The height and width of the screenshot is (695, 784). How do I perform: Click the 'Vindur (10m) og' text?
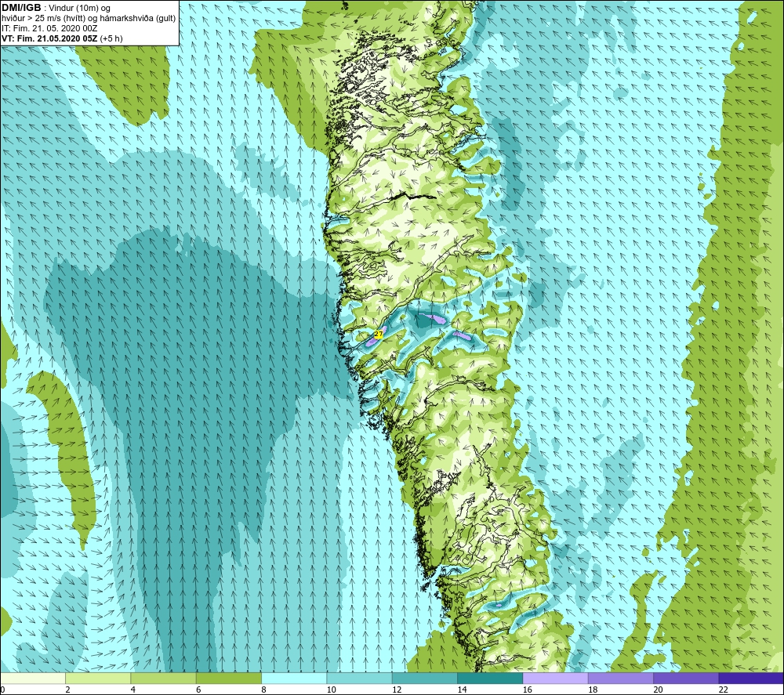[x=81, y=8]
